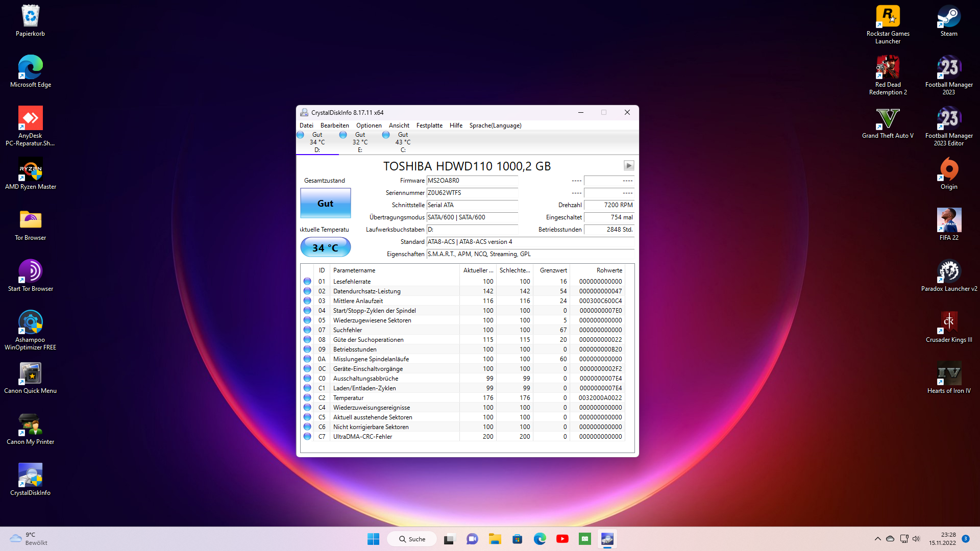Click the next-drive arrow button
This screenshot has width=980, height=551.
coord(629,165)
